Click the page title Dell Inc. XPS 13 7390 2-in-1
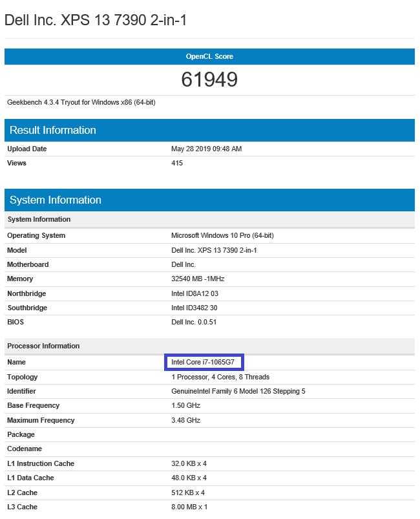The image size is (420, 519). tap(96, 20)
